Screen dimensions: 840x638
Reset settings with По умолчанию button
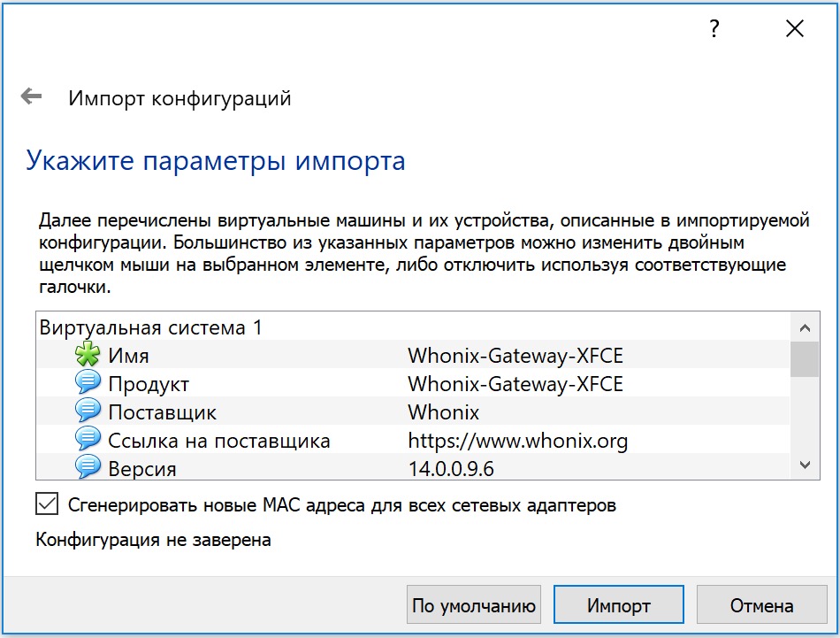pos(474,604)
